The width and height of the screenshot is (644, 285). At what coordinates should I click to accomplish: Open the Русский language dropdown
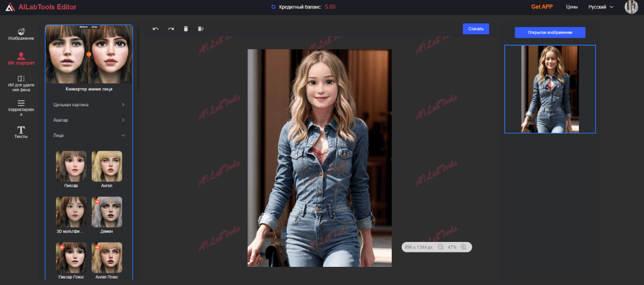(601, 7)
